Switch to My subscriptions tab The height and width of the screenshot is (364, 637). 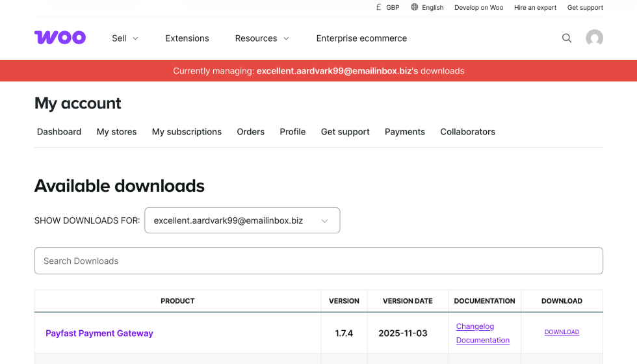pos(187,132)
